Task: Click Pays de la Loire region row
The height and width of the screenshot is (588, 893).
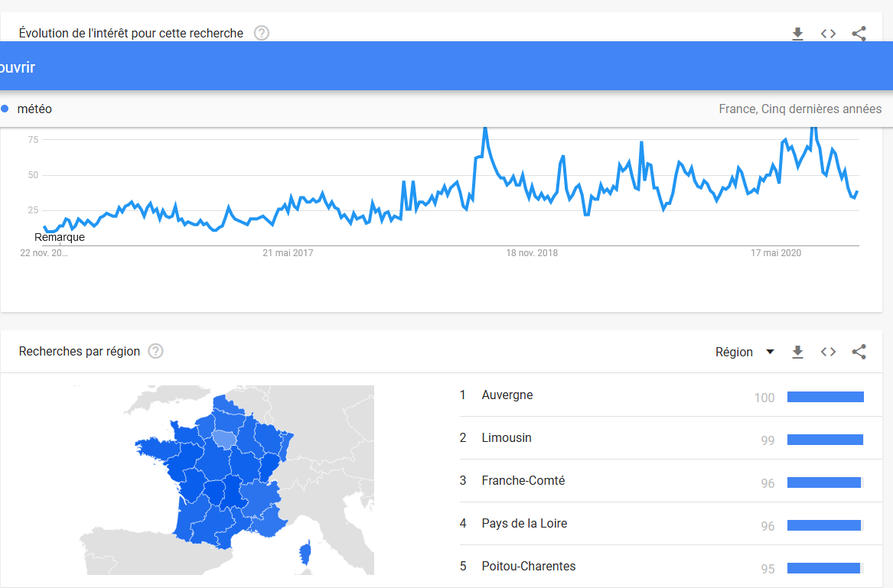Action: (x=524, y=524)
